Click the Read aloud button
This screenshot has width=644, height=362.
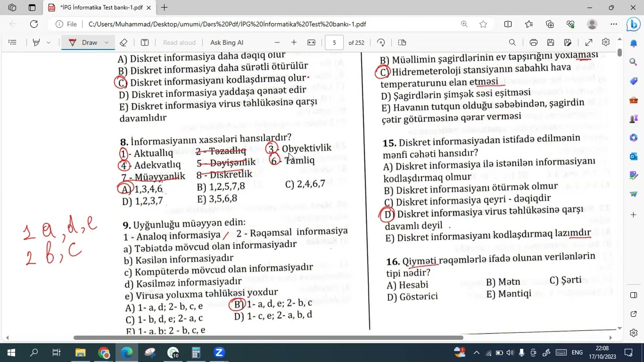(179, 43)
